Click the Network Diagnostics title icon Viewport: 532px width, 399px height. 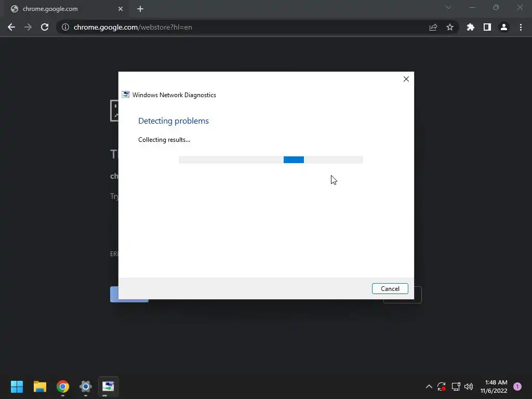coord(126,95)
